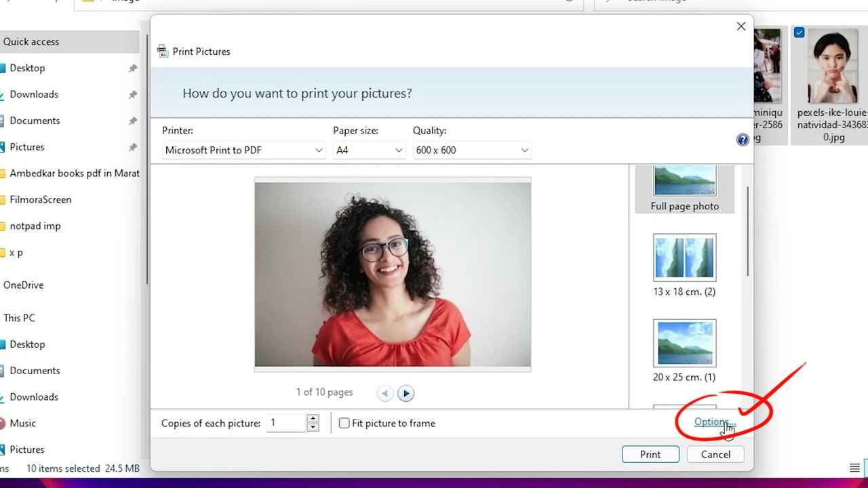
Task: Click the copies of each picture field
Action: [x=286, y=423]
